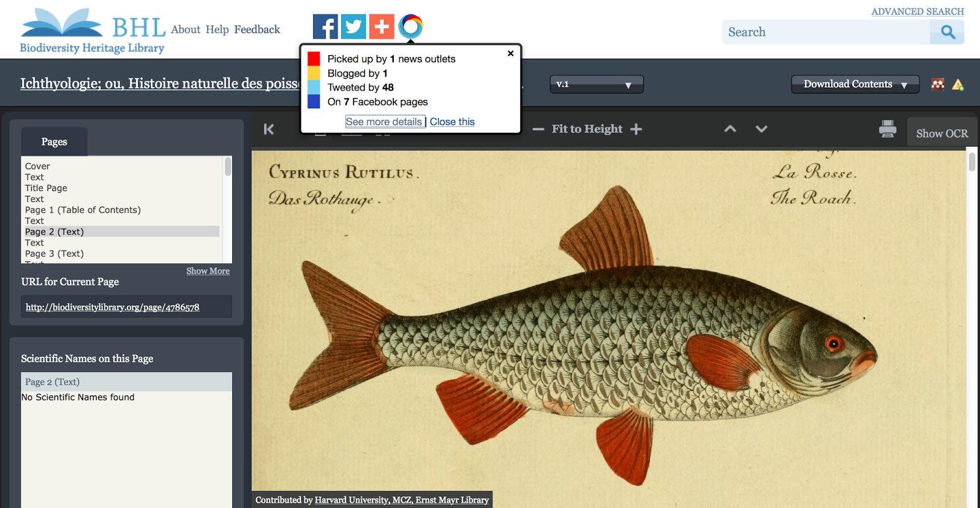This screenshot has width=980, height=508.
Task: Open the v.1 volume dropdown
Action: tap(596, 84)
